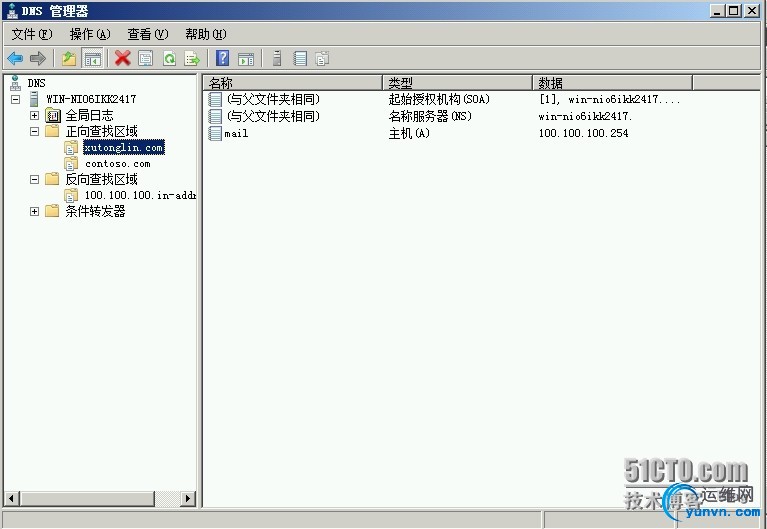Minimize the DNS 管理器 window
The width and height of the screenshot is (767, 529).
(x=717, y=11)
